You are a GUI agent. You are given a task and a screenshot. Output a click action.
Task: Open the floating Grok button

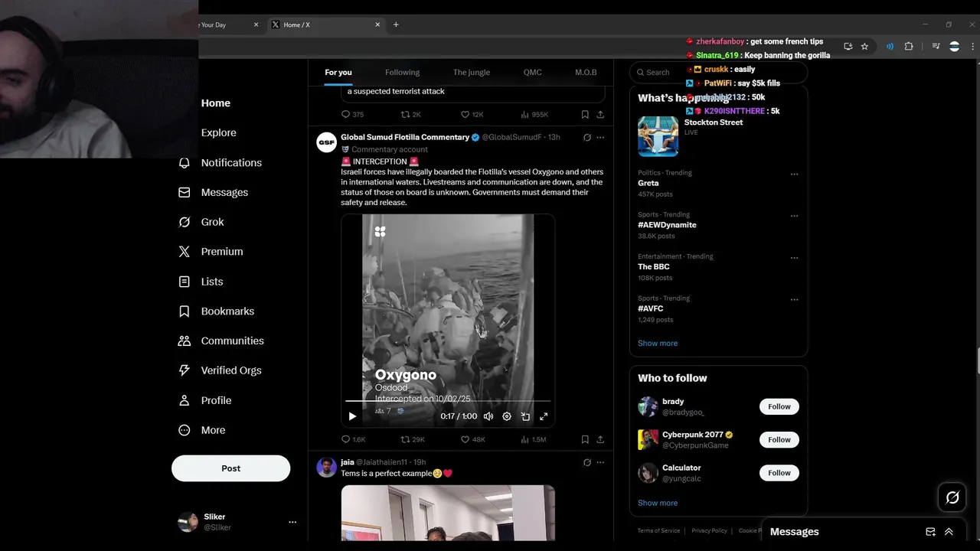click(952, 498)
